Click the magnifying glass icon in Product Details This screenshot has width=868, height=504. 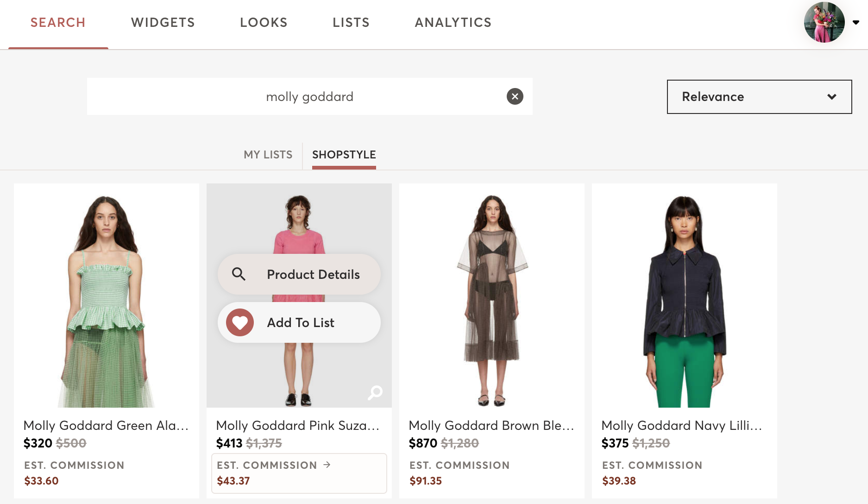click(239, 274)
